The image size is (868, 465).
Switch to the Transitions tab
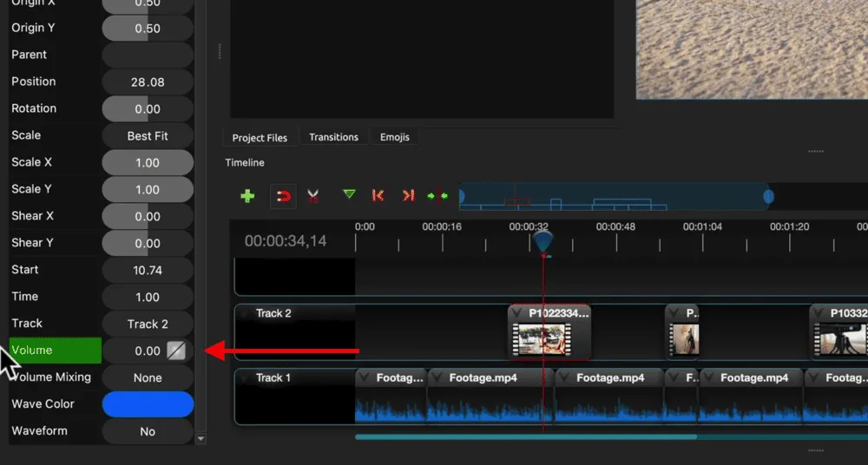[333, 137]
